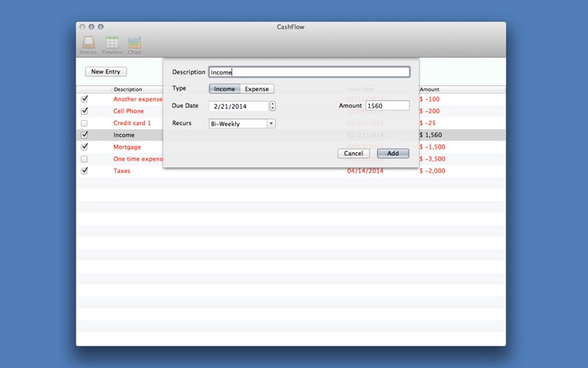Open the Entries view icon

pos(87,43)
